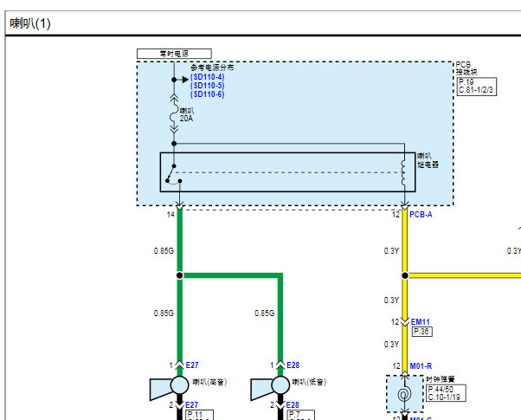Click the upper E28 connector label

coord(293,365)
